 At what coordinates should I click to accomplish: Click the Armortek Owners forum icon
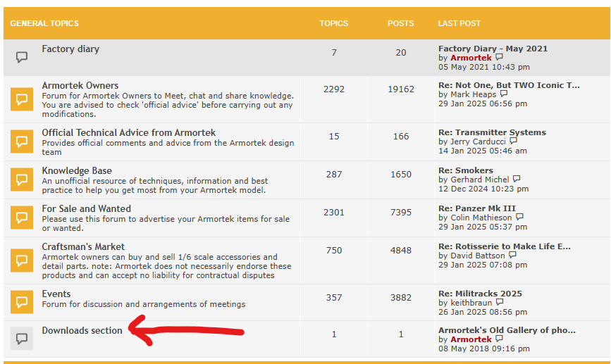[22, 99]
